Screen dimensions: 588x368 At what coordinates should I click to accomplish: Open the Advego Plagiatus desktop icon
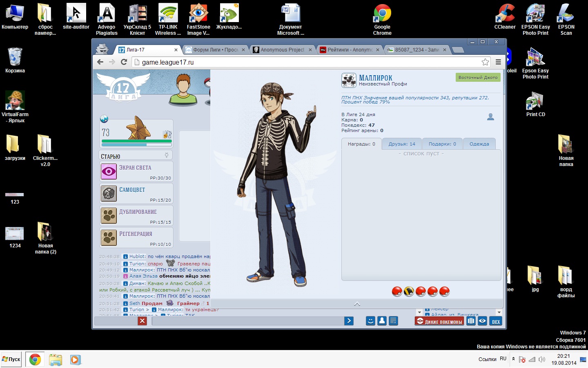(107, 19)
